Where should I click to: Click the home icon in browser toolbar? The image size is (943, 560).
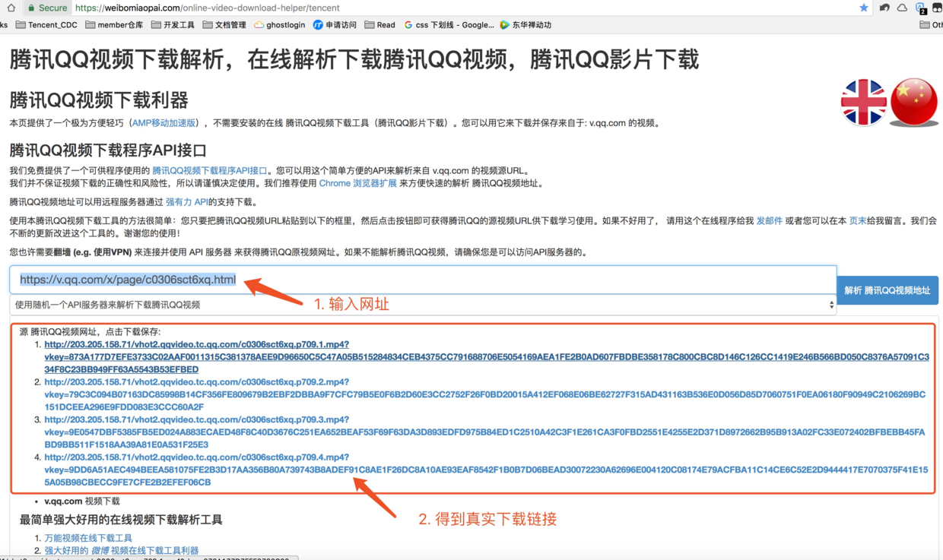pos(11,8)
